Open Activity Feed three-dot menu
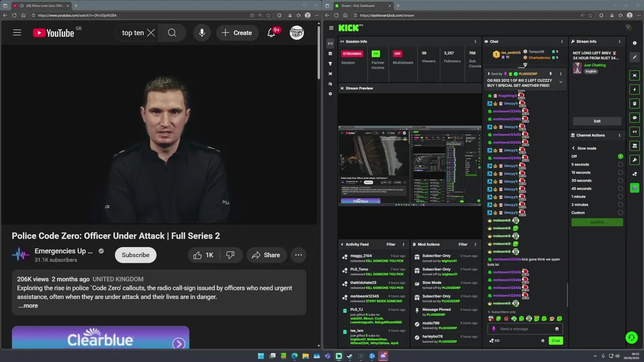This screenshot has width=644, height=362. click(x=403, y=244)
